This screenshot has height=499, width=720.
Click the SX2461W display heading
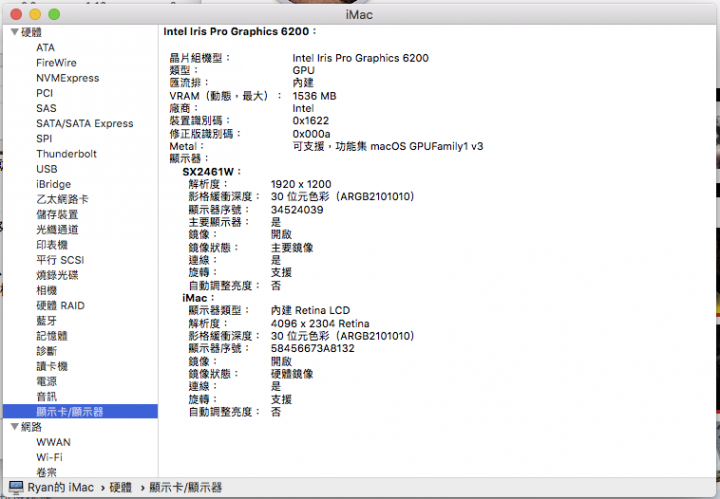[211, 172]
